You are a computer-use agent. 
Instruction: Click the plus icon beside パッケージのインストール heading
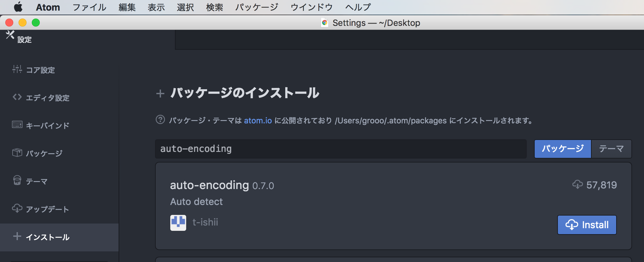[160, 94]
